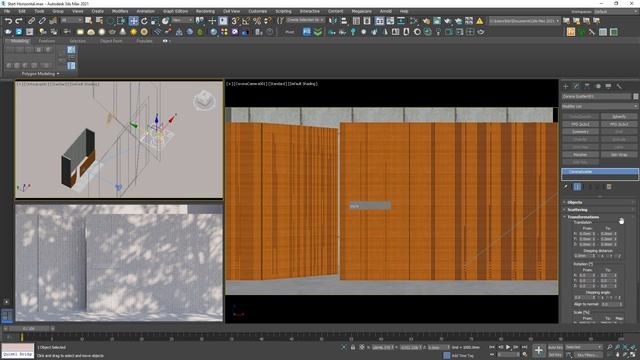Open the Help menu
Viewport: 640px width, 360px height.
click(x=404, y=11)
